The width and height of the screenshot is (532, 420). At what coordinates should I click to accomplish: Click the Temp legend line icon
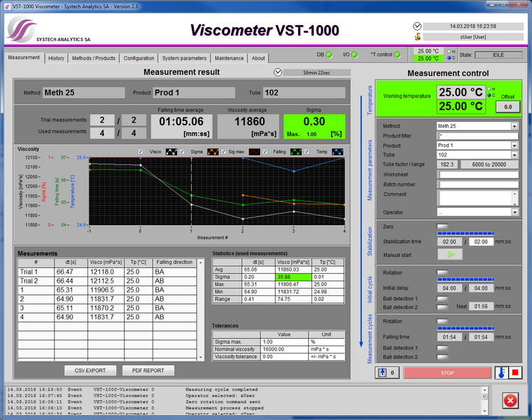click(337, 152)
